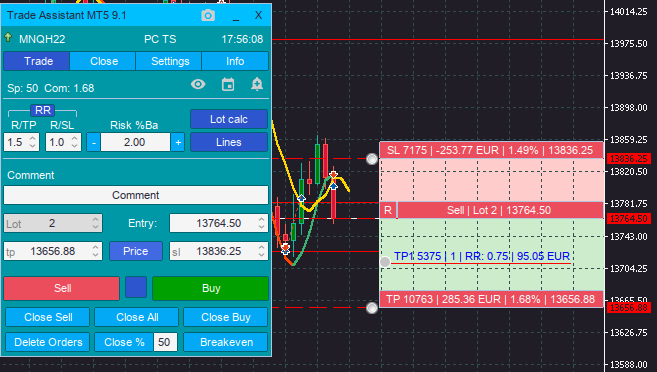The height and width of the screenshot is (372, 657).
Task: Click the Comment input field
Action: [x=136, y=195]
